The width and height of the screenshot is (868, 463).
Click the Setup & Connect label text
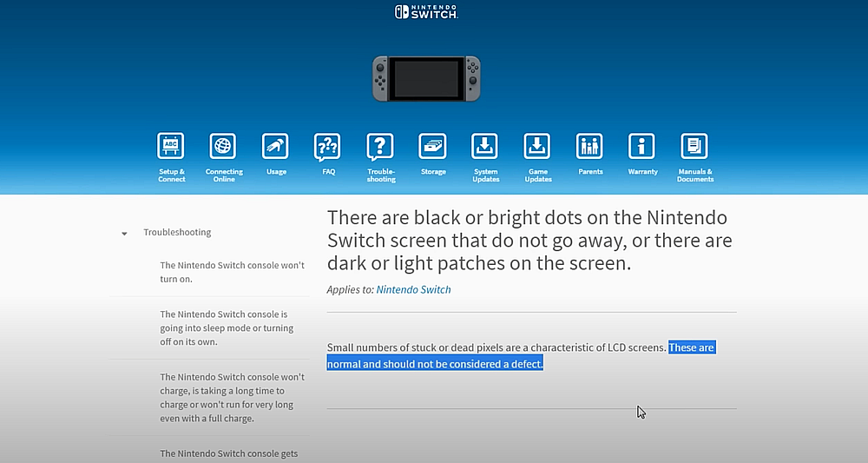[x=172, y=175]
